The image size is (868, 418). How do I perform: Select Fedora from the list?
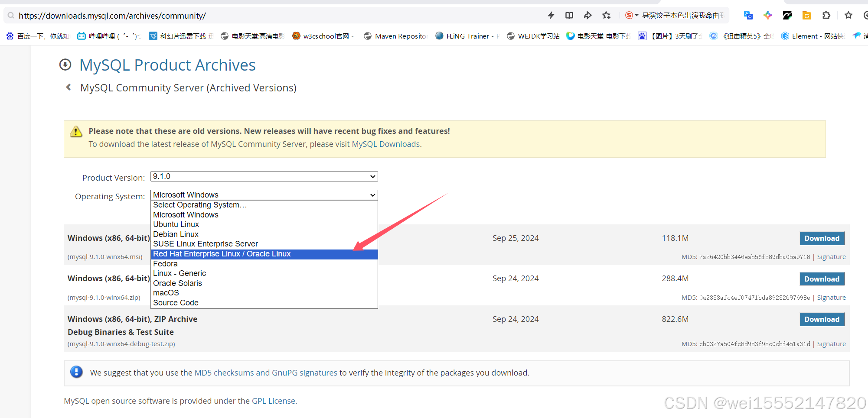tap(264, 264)
